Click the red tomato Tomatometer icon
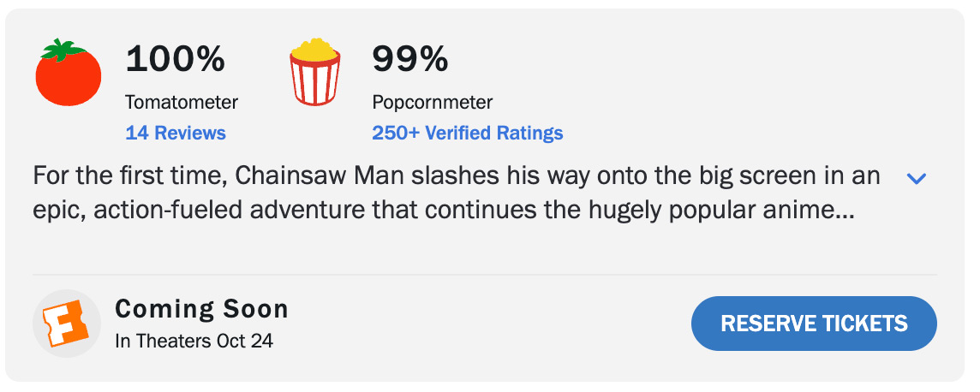 point(69,75)
